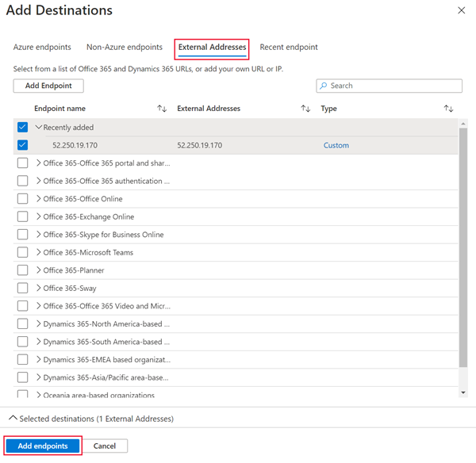Sort the Type column
Screen dimensions: 476x463
click(448, 109)
